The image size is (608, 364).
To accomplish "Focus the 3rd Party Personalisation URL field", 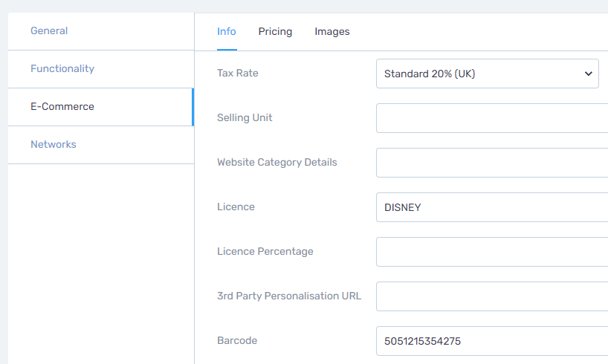I will [x=492, y=296].
